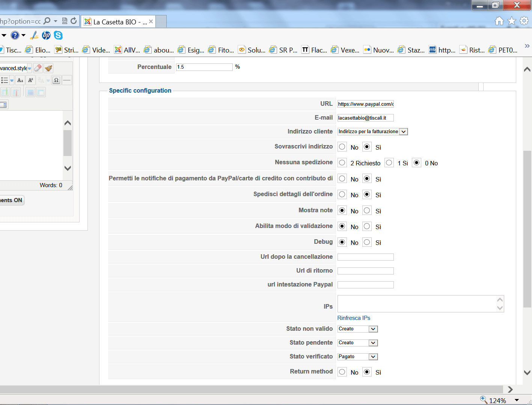Open browser Tools gear menu
The height and width of the screenshot is (405, 532).
(524, 21)
